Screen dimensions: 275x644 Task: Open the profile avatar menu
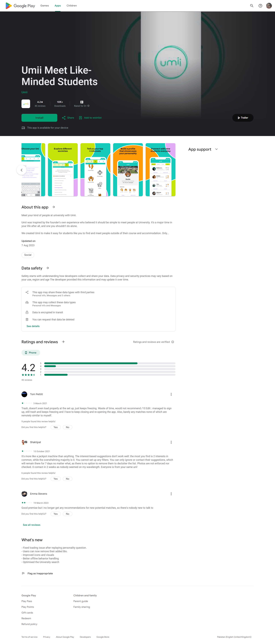pyautogui.click(x=269, y=5)
